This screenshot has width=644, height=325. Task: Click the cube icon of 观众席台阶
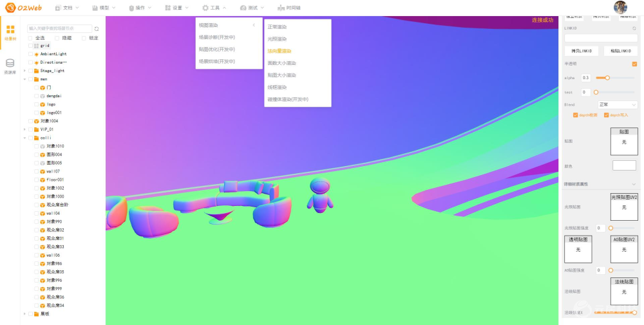coord(43,205)
